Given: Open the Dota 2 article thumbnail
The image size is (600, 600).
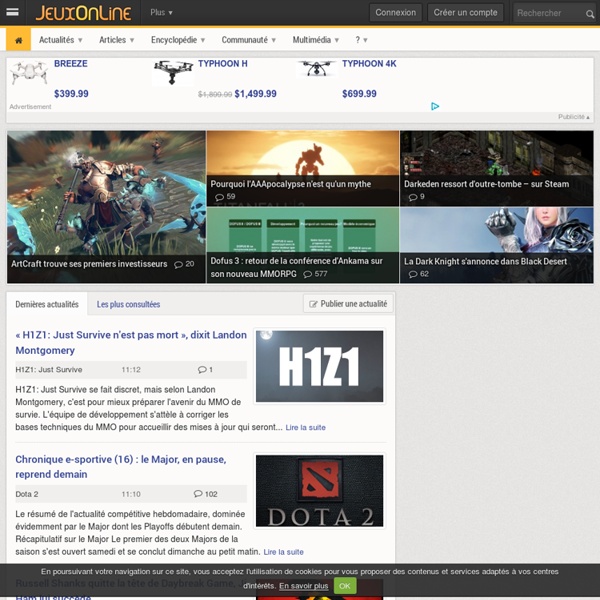Looking at the screenshot, I should point(320,491).
